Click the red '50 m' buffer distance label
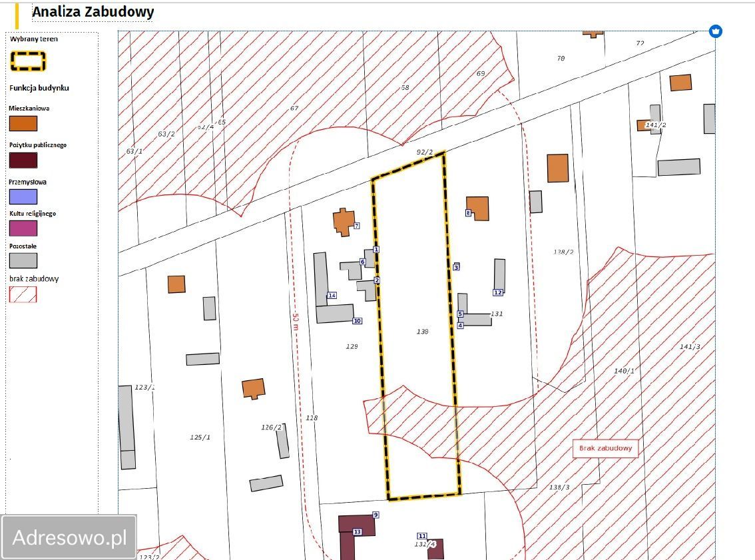This screenshot has width=755, height=560. point(296,322)
